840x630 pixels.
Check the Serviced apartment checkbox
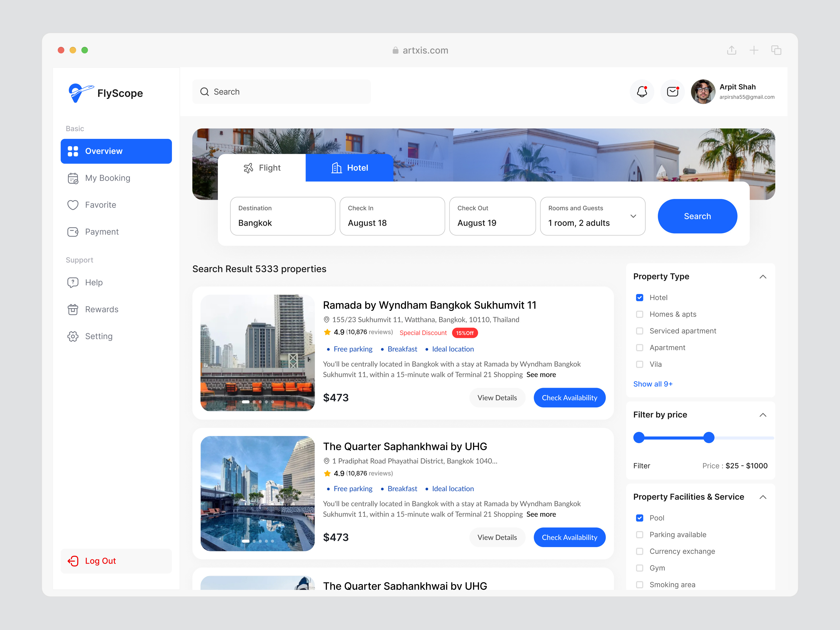(x=639, y=331)
